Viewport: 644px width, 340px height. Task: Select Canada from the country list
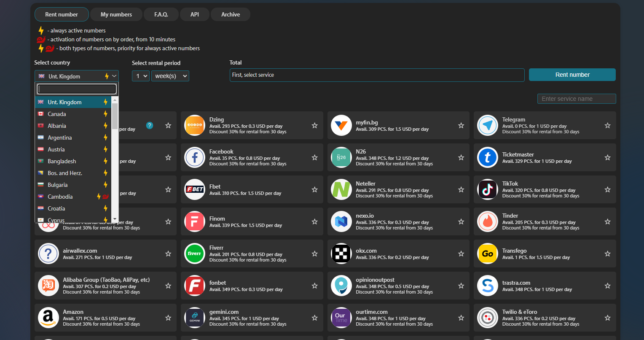pos(73,114)
